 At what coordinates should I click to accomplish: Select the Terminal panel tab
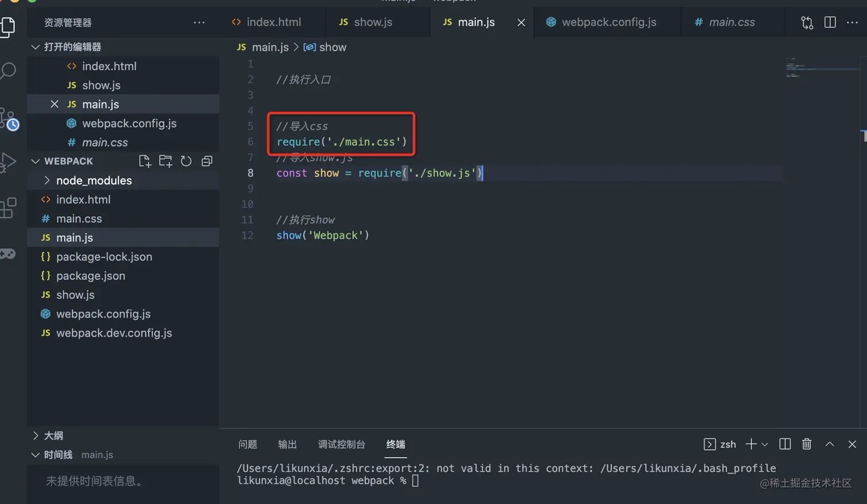[x=396, y=444]
